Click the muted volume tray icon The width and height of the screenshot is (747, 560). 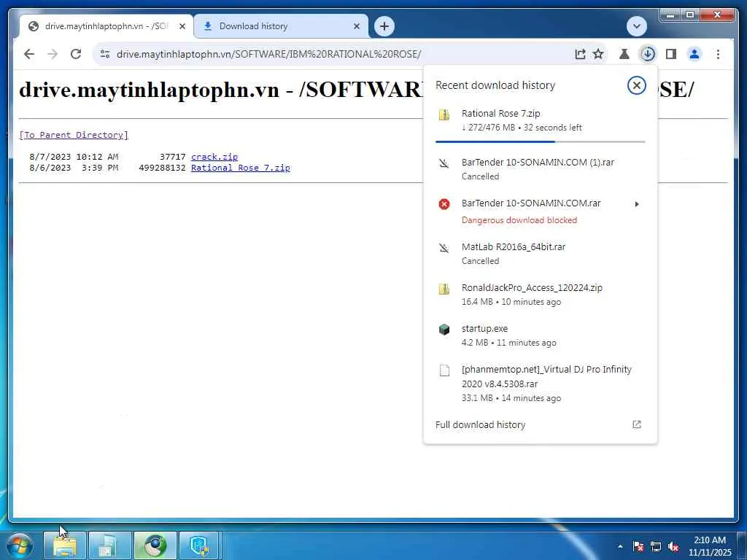673,546
